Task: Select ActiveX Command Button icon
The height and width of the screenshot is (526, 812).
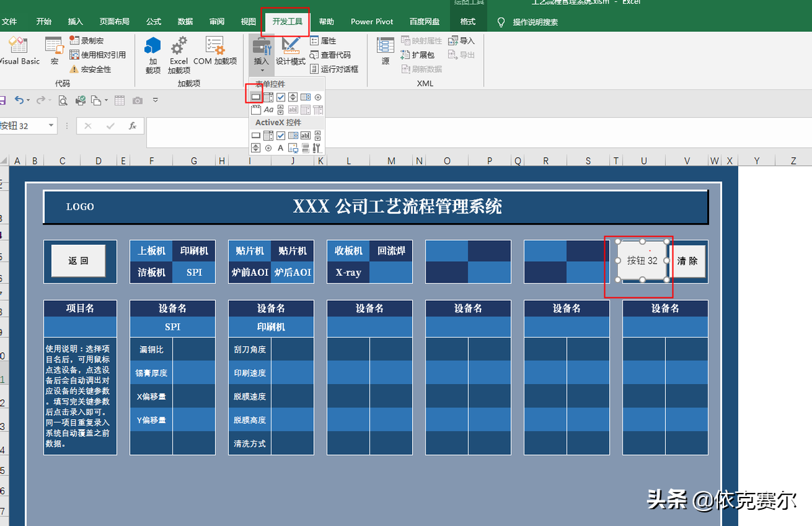Action: click(x=256, y=135)
